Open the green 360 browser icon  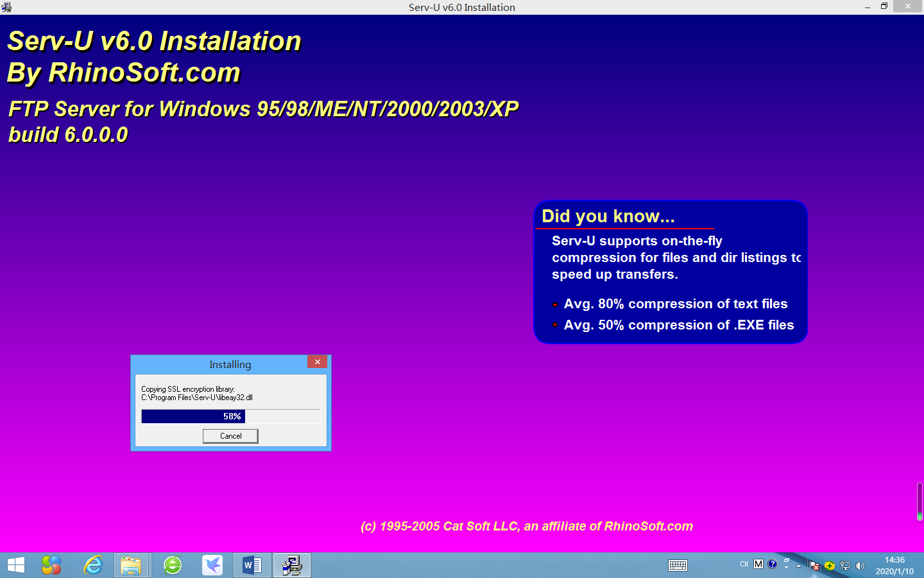pyautogui.click(x=173, y=565)
